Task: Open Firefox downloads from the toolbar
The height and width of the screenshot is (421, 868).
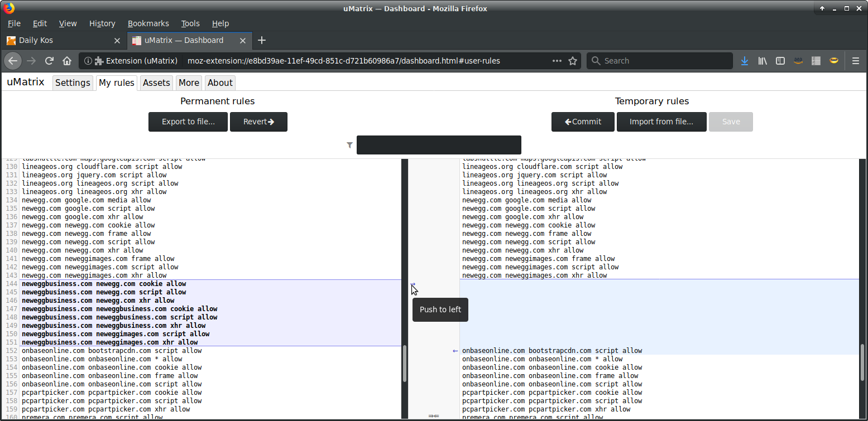Action: [x=745, y=61]
